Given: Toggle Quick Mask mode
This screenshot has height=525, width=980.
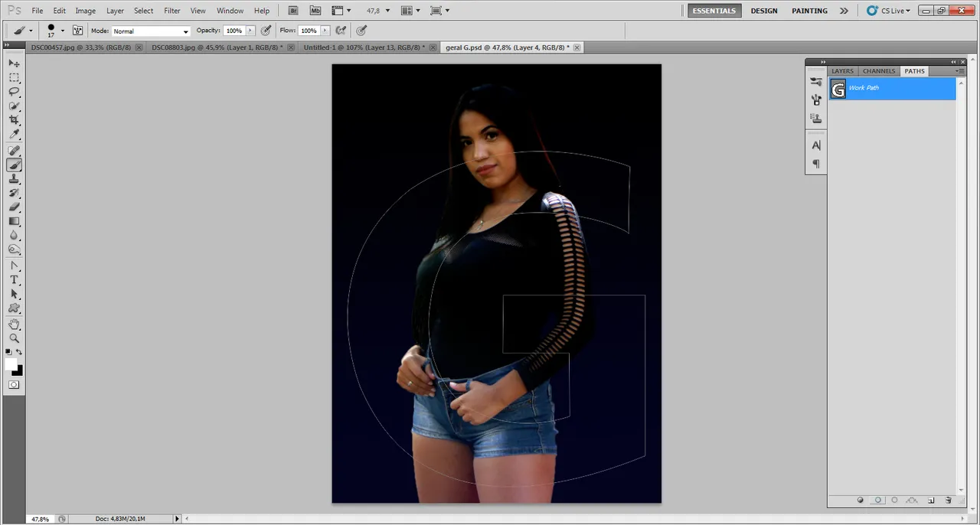Looking at the screenshot, I should (x=14, y=385).
